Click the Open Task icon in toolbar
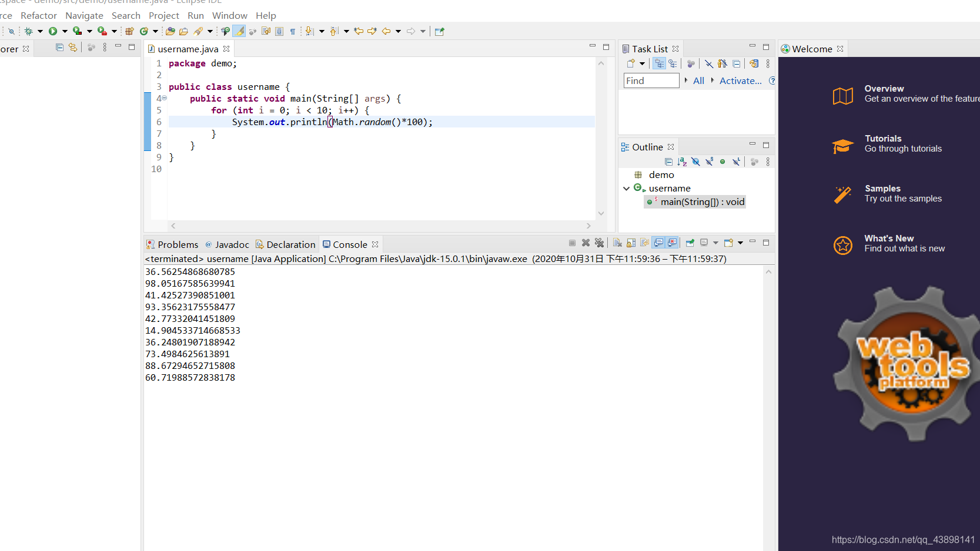This screenshot has width=980, height=551. (x=183, y=31)
